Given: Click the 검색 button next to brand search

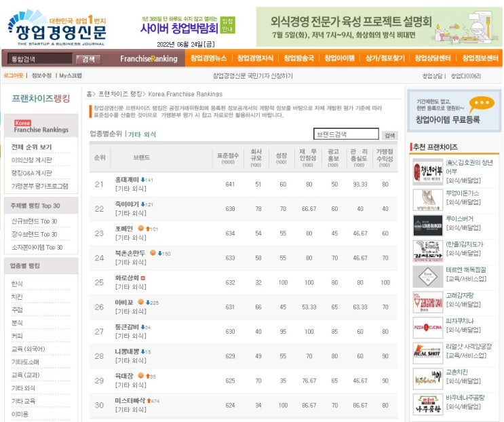Looking at the screenshot, I should [389, 135].
